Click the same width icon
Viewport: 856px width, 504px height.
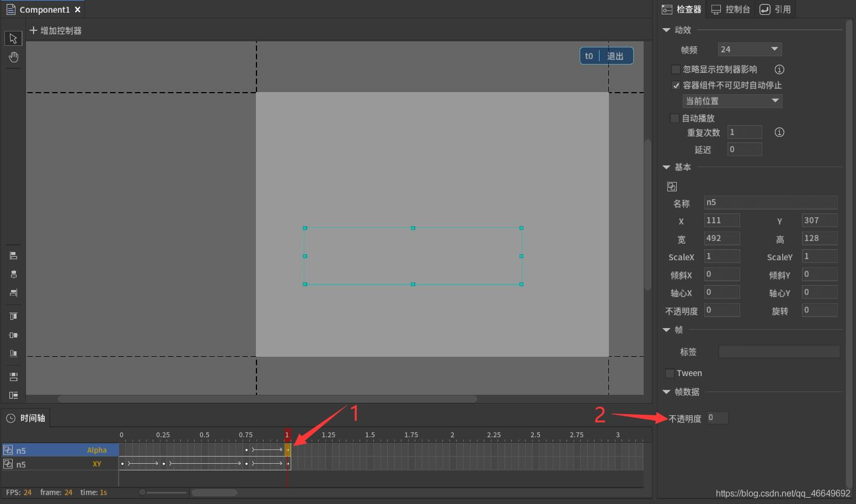coord(13,377)
